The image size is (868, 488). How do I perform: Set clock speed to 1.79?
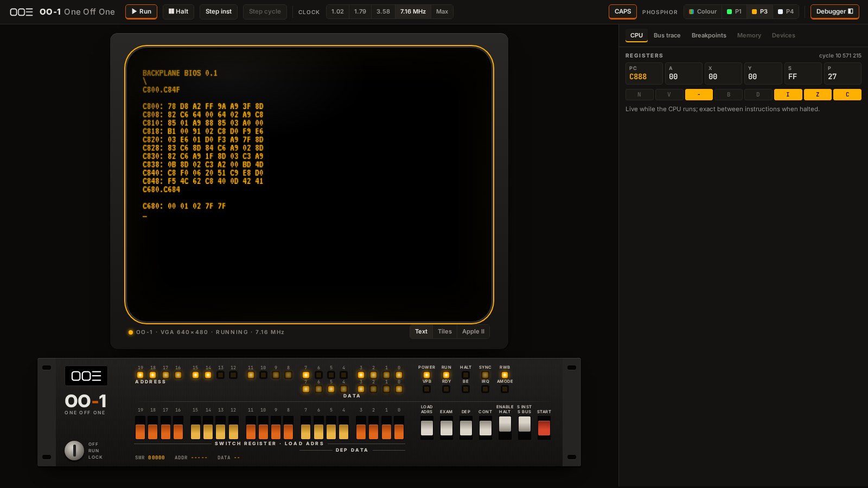click(x=360, y=11)
